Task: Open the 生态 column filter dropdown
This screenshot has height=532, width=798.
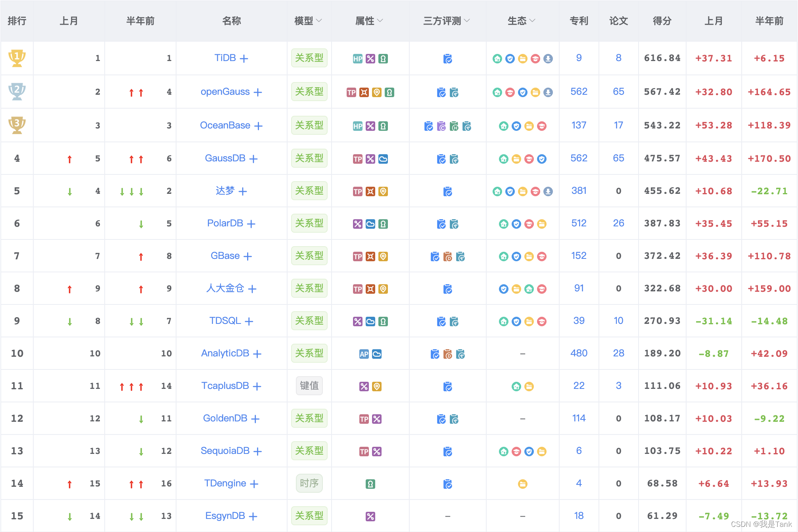Action: [532, 20]
